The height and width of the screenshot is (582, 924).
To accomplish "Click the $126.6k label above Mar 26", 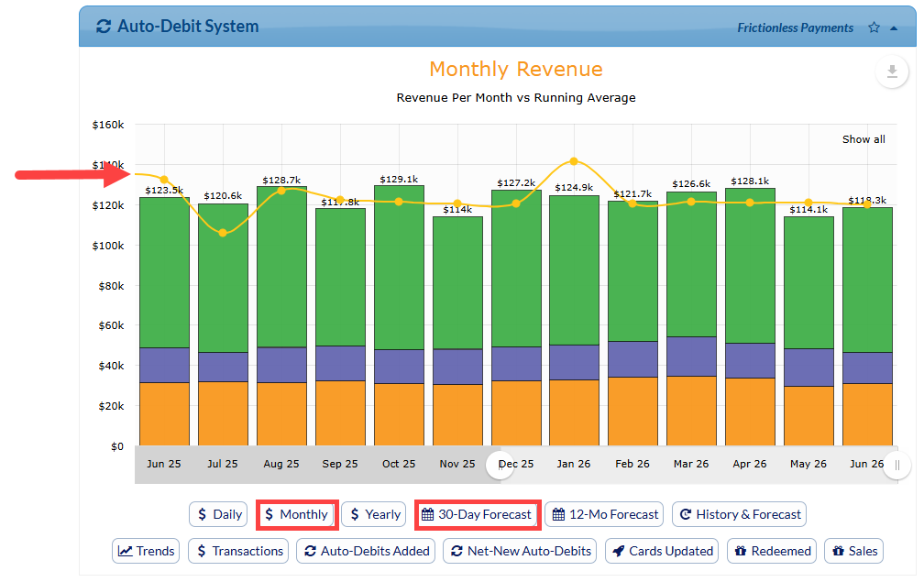I will [691, 184].
